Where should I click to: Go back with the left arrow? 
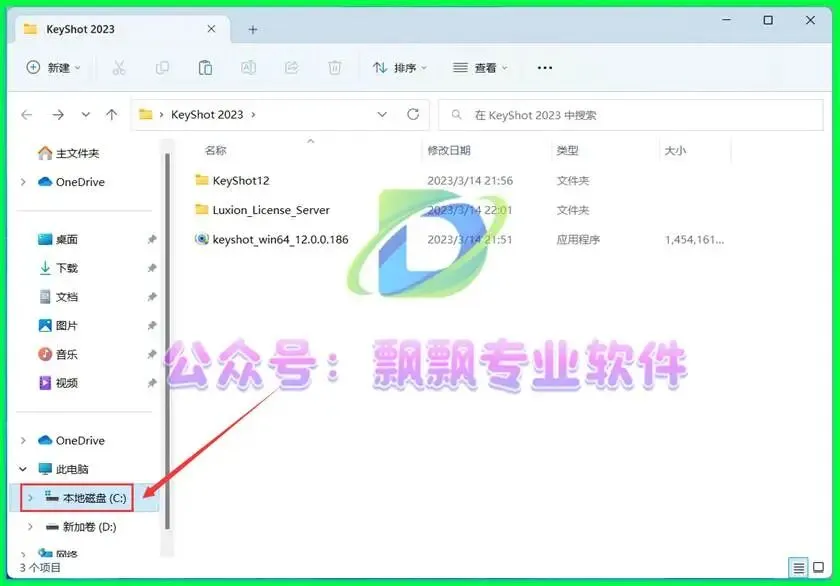point(27,115)
